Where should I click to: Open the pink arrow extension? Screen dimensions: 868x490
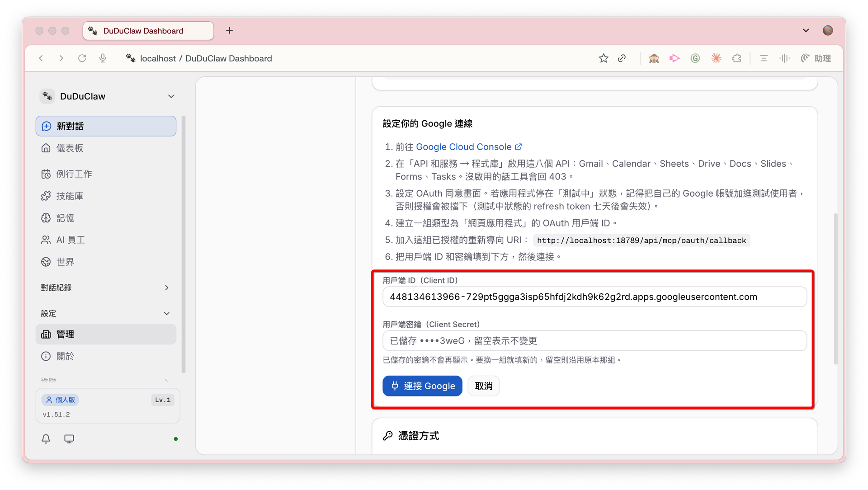675,58
